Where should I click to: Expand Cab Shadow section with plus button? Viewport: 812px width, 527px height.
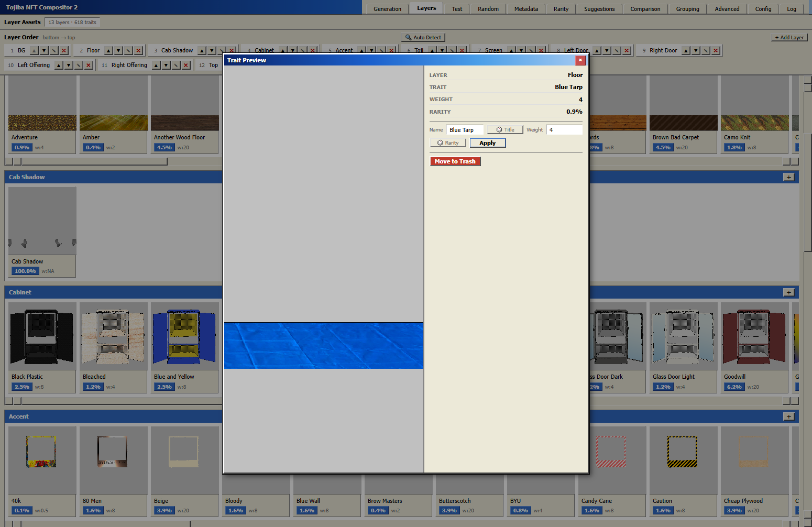pos(788,177)
